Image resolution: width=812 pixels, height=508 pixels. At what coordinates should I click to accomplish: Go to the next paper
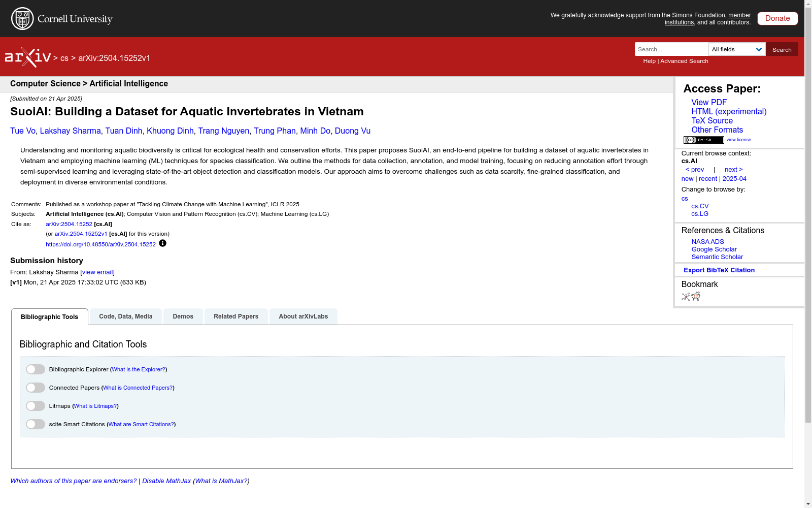coord(734,170)
